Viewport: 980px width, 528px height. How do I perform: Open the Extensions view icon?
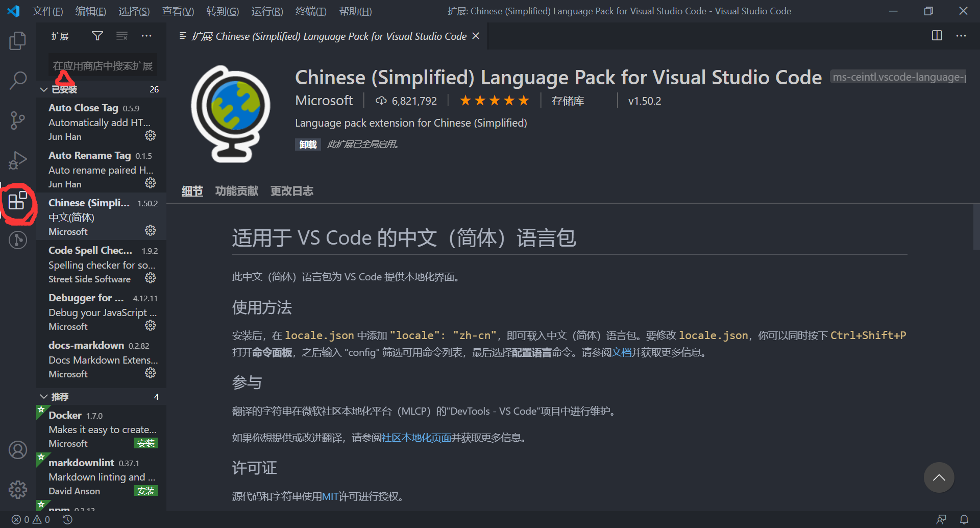(18, 200)
